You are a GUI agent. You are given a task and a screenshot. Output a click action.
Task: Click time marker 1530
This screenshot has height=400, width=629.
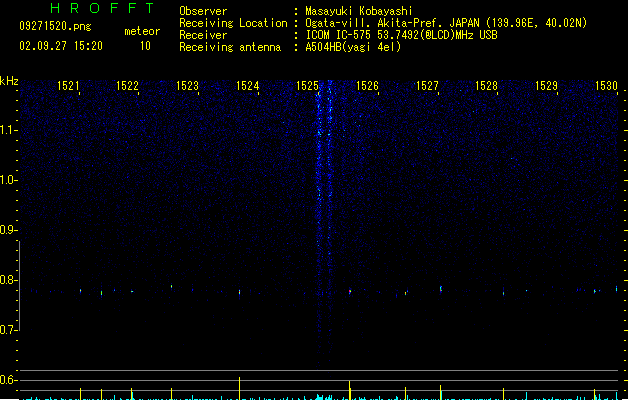pyautogui.click(x=606, y=86)
